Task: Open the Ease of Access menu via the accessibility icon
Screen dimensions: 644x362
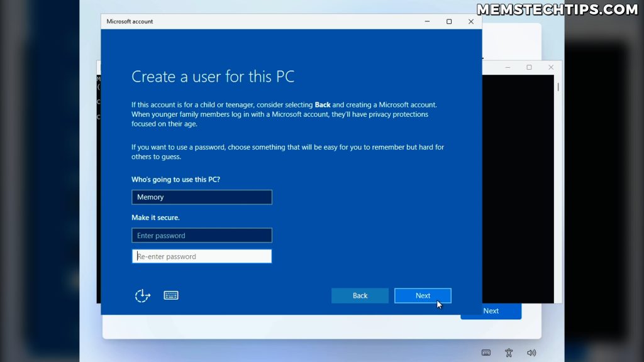Action: [509, 353]
